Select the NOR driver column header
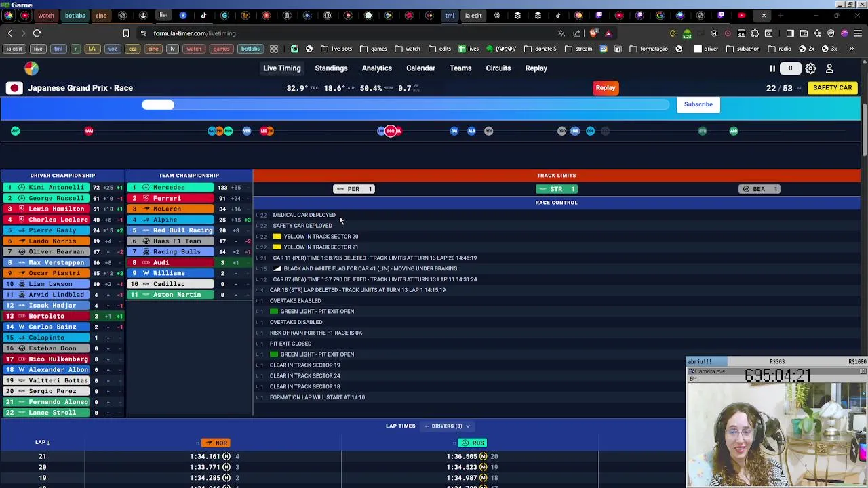Viewport: 868px width, 488px height. [x=216, y=443]
